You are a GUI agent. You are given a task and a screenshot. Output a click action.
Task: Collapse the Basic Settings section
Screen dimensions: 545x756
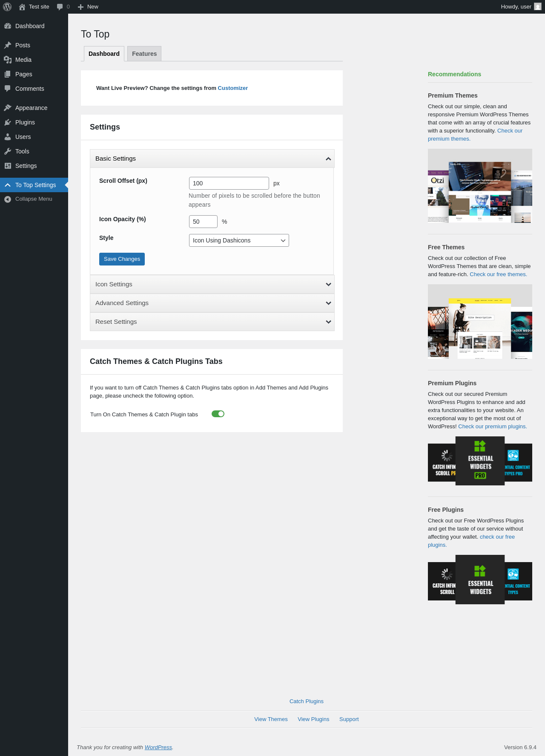coord(212,159)
